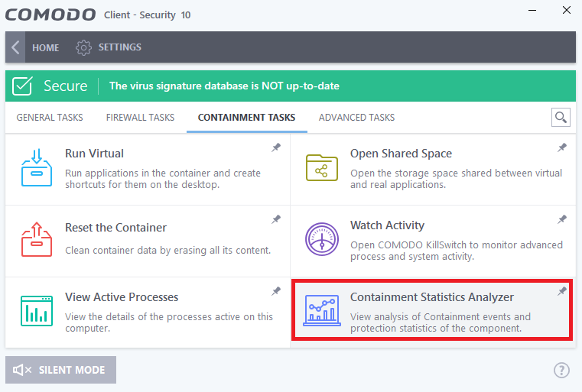Screen dimensions: 582x392
Task: Pin the Reset the Container task
Action: tap(276, 219)
